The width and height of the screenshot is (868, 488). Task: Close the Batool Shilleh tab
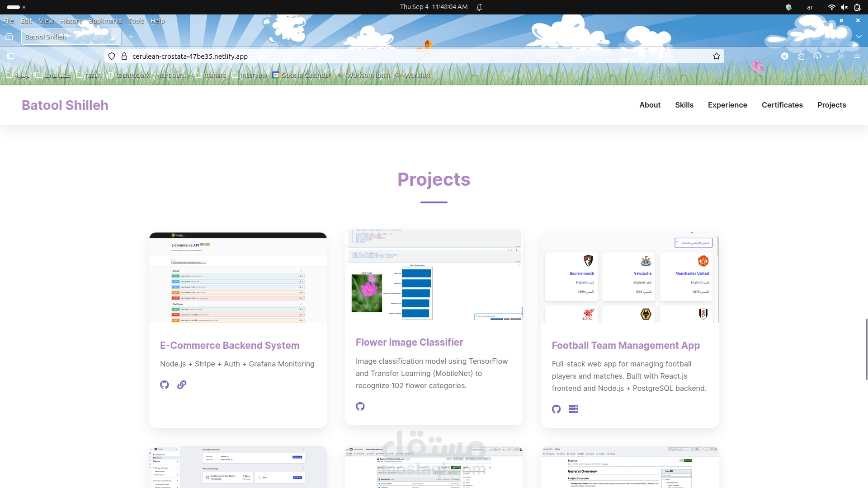click(114, 37)
